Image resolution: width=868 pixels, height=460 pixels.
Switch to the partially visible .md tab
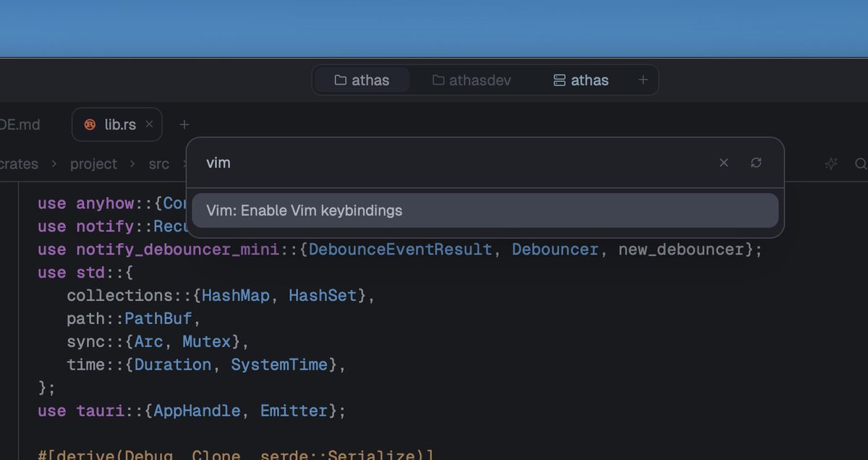(20, 124)
